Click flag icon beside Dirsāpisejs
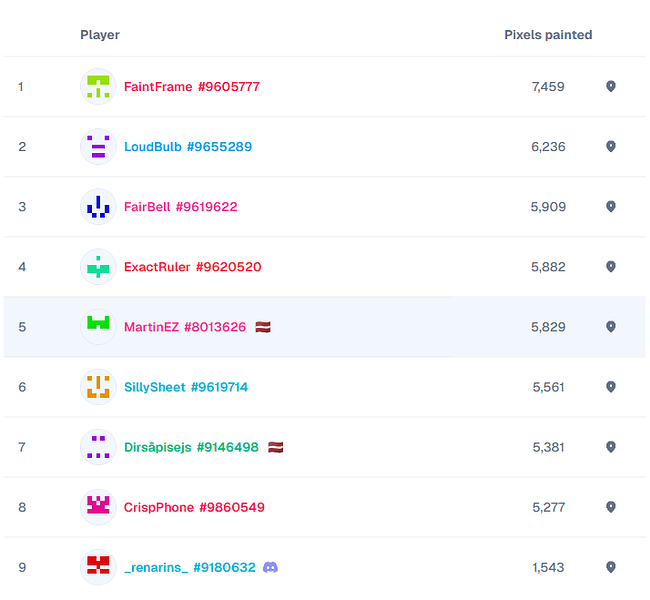 tap(276, 447)
